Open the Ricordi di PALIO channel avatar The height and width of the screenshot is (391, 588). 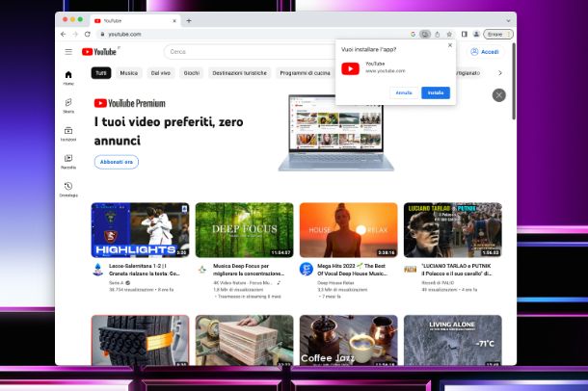[411, 269]
